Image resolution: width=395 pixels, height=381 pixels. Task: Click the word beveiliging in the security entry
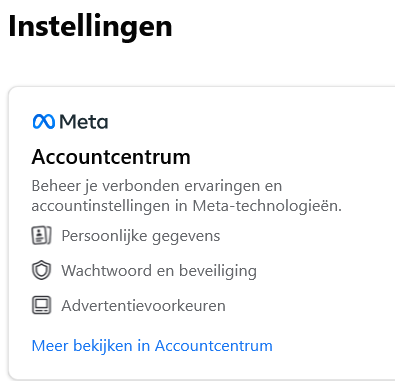(218, 271)
